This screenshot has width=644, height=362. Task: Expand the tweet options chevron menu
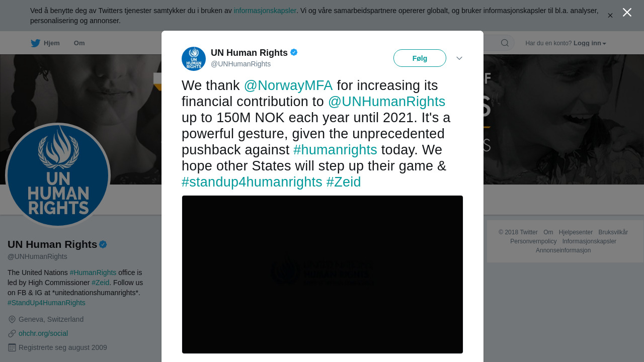[x=459, y=58]
